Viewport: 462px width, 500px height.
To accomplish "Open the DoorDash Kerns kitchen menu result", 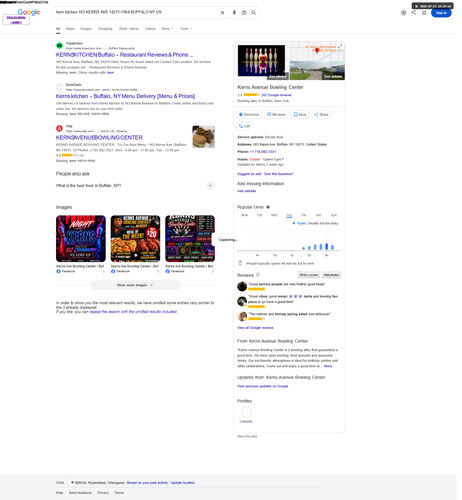I will [125, 96].
